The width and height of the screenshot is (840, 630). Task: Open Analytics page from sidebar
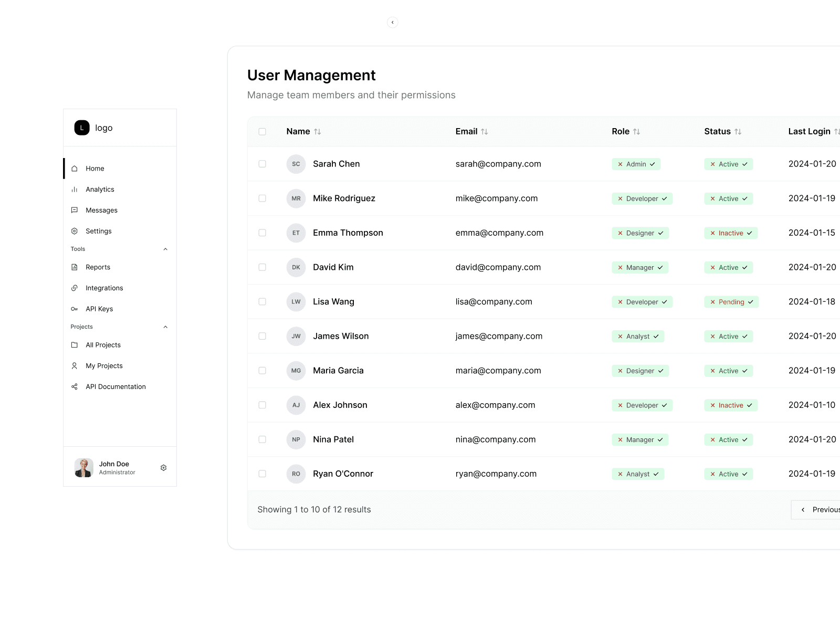click(120, 190)
